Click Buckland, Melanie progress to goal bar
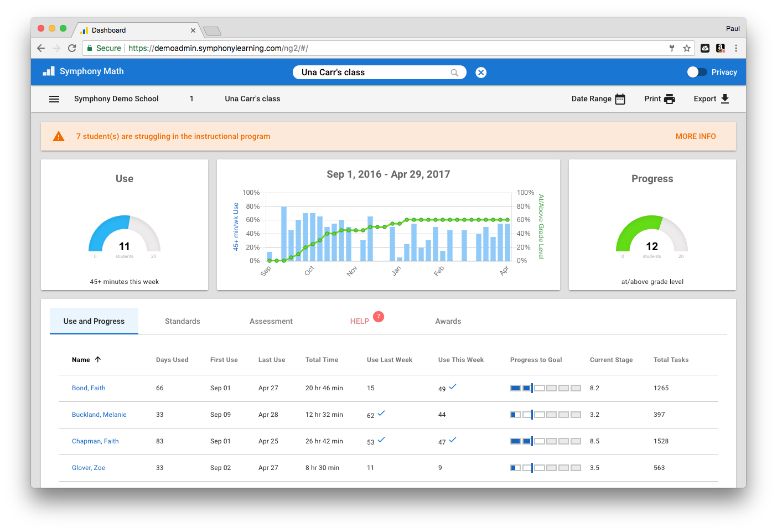The height and width of the screenshot is (532, 777). click(x=546, y=415)
